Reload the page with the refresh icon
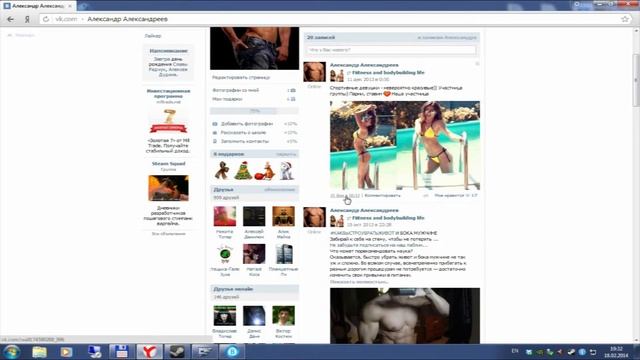The width and height of the screenshot is (640, 360). [46, 19]
